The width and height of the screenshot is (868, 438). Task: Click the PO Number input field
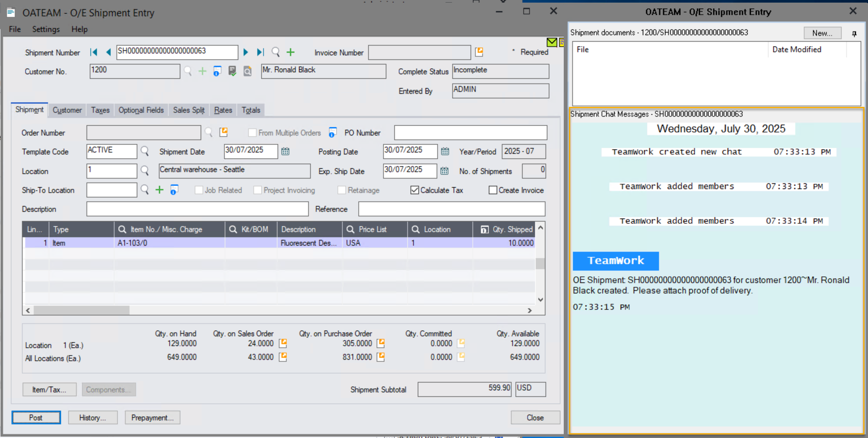(x=470, y=133)
